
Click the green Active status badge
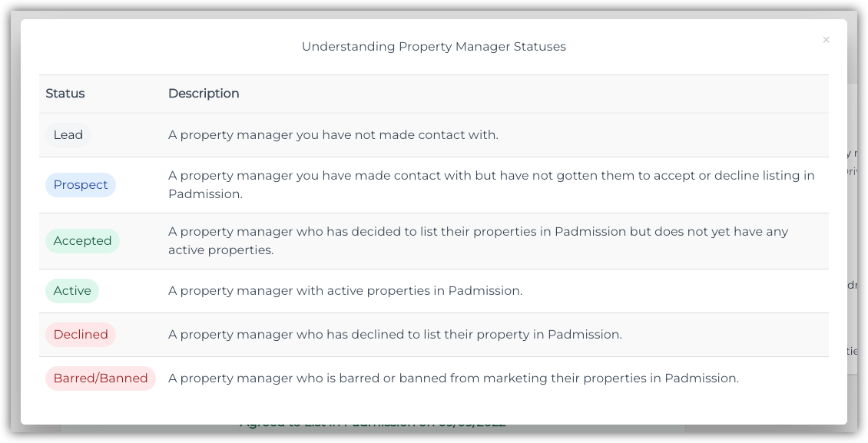tap(72, 291)
